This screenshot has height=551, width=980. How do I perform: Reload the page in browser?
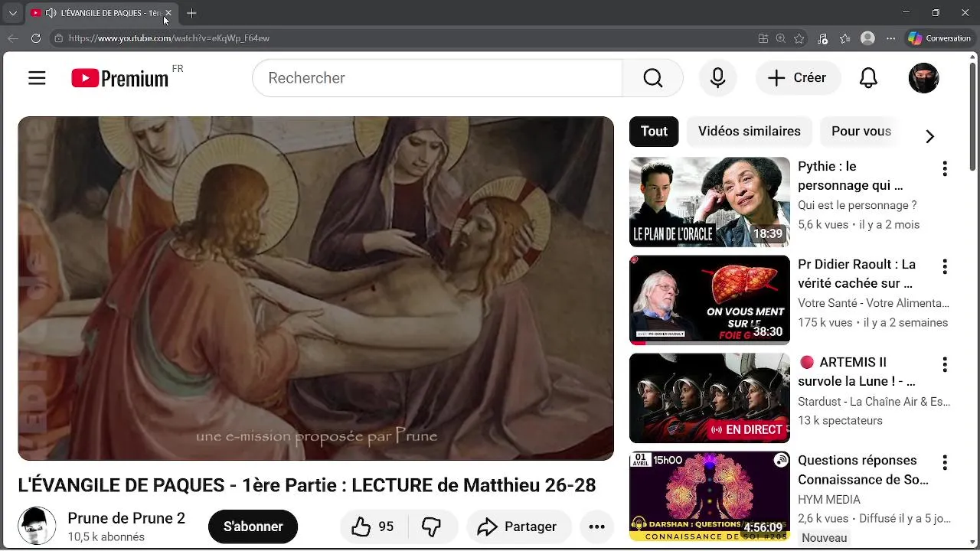35,38
